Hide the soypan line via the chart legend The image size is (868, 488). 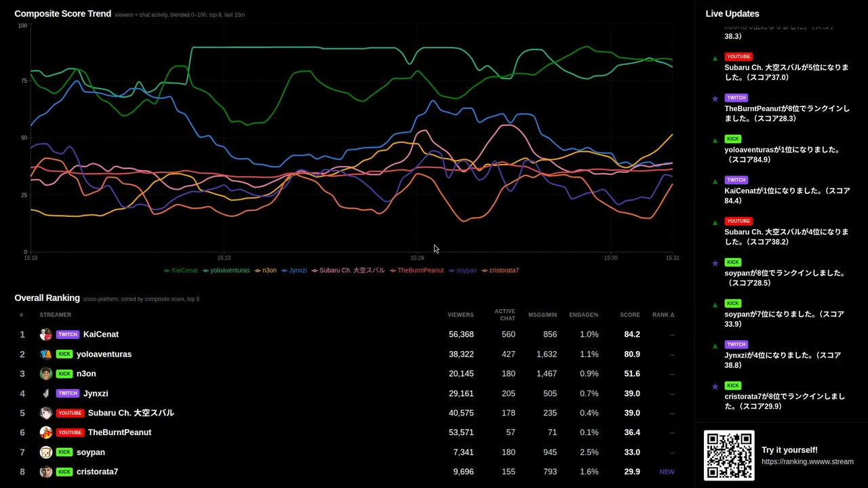(x=462, y=270)
